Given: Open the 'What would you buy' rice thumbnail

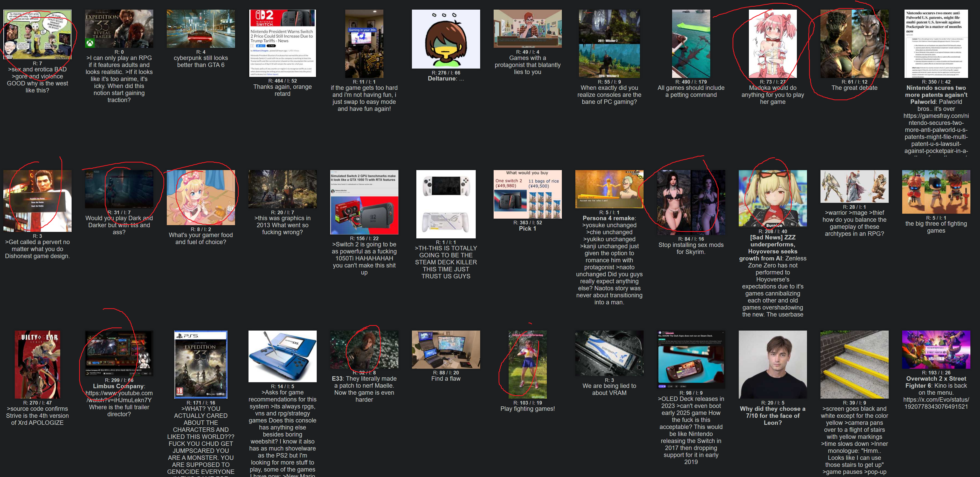Looking at the screenshot, I should [x=528, y=194].
